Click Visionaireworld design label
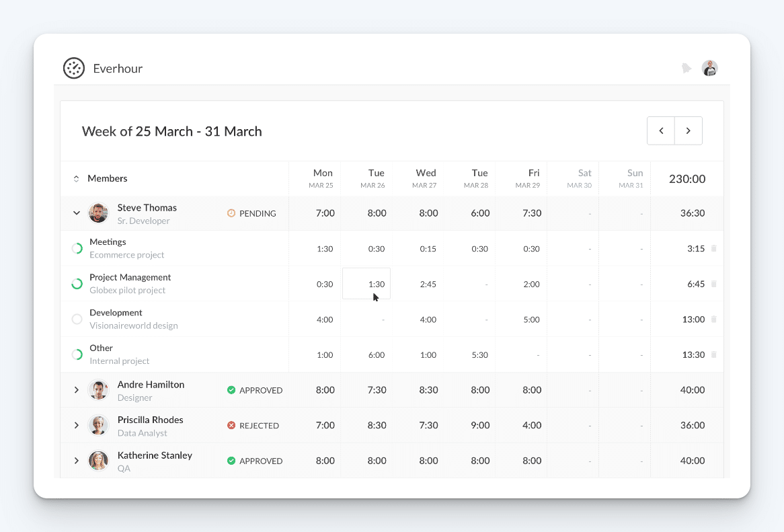Image resolution: width=784 pixels, height=532 pixels. (134, 326)
